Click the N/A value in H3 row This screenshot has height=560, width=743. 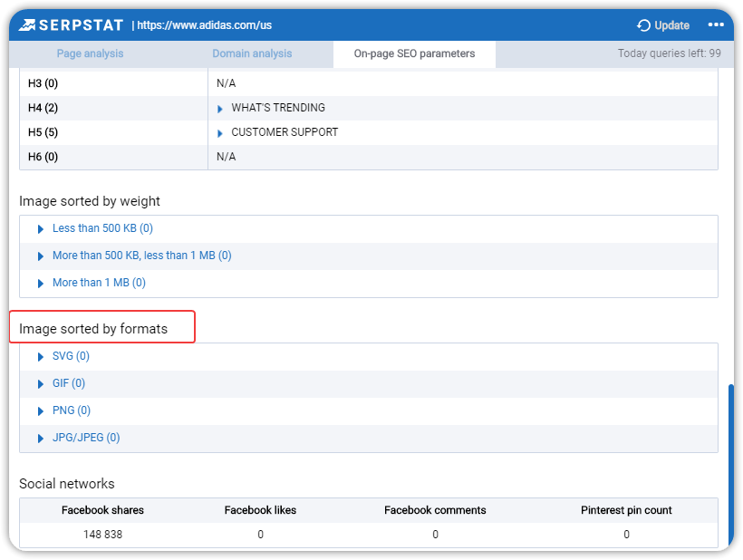coord(226,83)
